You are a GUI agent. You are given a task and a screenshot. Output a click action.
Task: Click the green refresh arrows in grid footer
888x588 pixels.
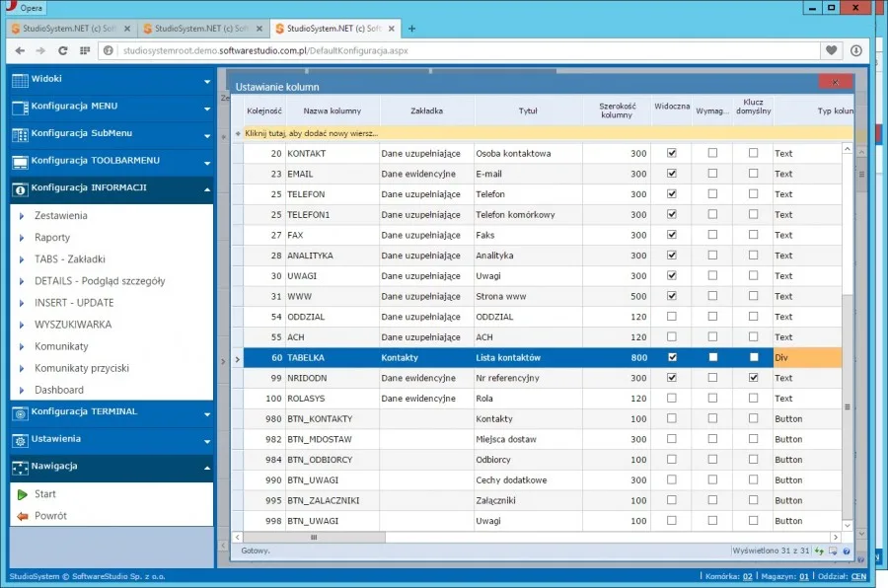click(819, 551)
